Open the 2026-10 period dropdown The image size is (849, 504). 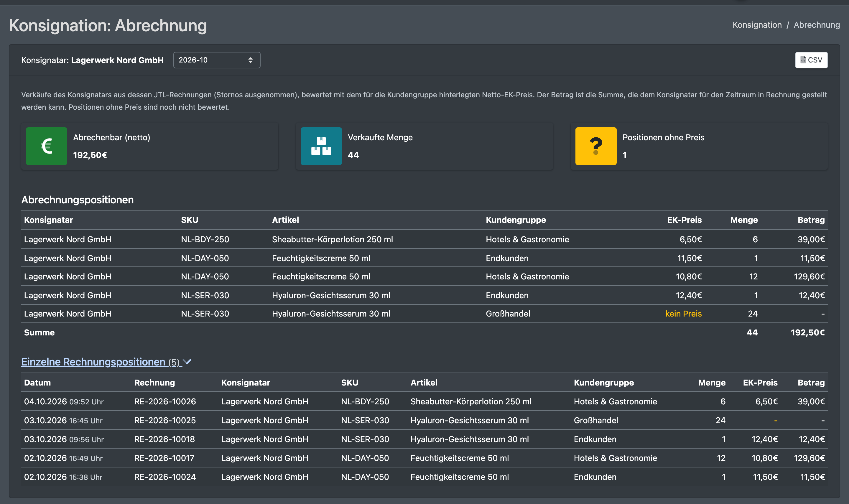tap(217, 60)
